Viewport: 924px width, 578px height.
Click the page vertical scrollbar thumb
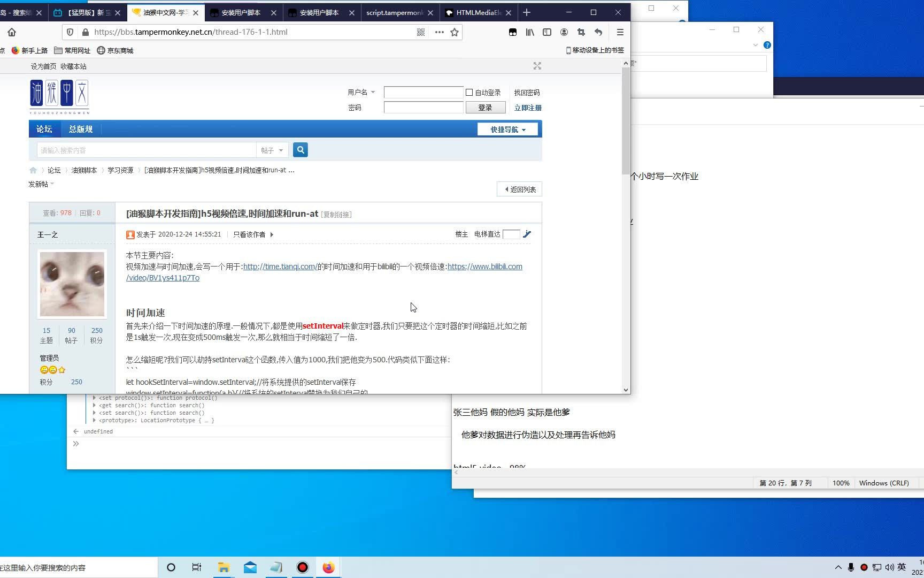pyautogui.click(x=626, y=120)
